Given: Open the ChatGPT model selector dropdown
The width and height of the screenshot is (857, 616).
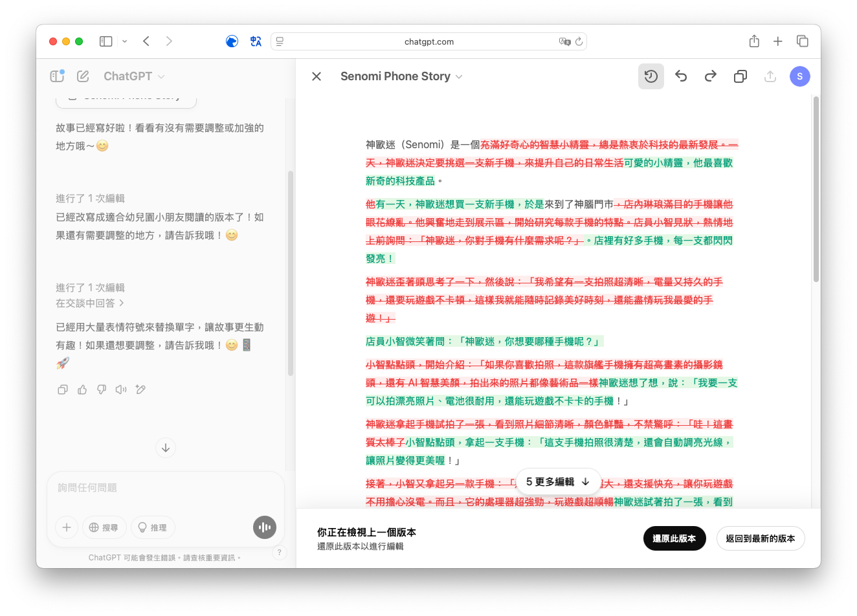Looking at the screenshot, I should click(x=134, y=76).
